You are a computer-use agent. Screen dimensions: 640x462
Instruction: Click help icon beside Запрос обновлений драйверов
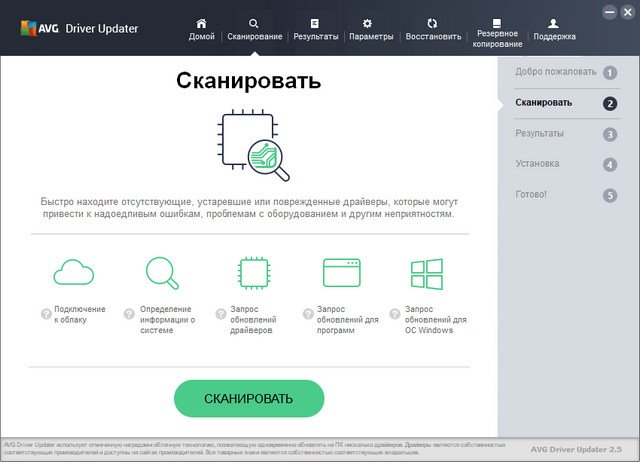pos(221,313)
